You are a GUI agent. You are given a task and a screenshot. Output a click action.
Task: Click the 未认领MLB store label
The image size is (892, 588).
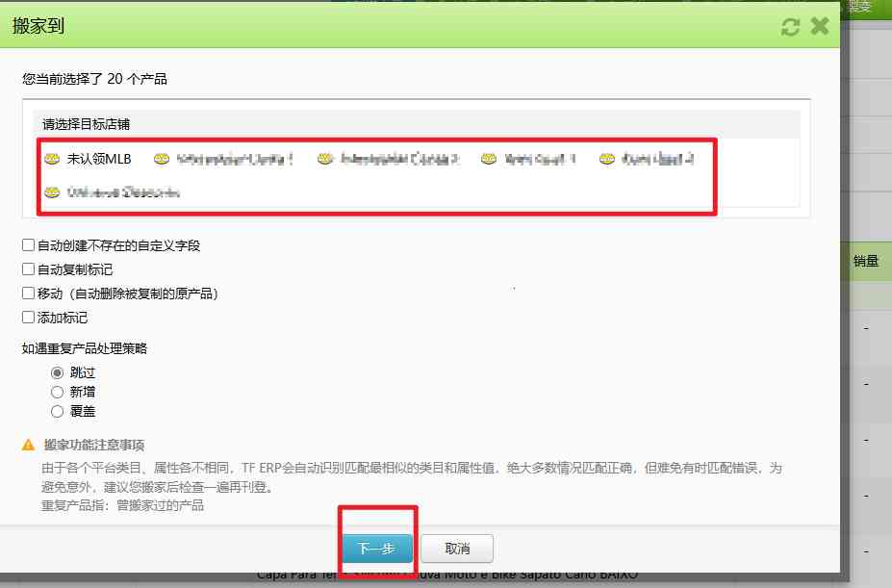tap(99, 159)
